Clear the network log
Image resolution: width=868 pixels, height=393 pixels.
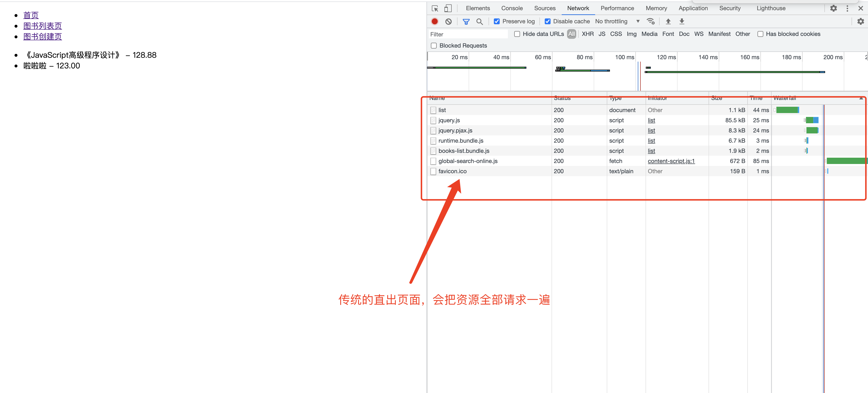click(x=449, y=21)
